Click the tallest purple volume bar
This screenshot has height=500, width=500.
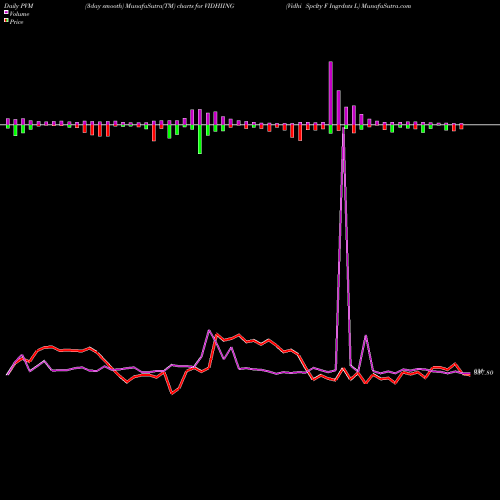(x=331, y=93)
